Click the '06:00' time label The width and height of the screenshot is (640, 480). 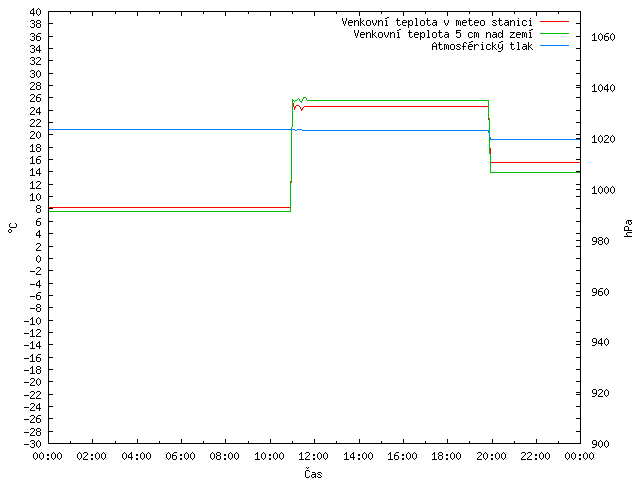(x=180, y=456)
